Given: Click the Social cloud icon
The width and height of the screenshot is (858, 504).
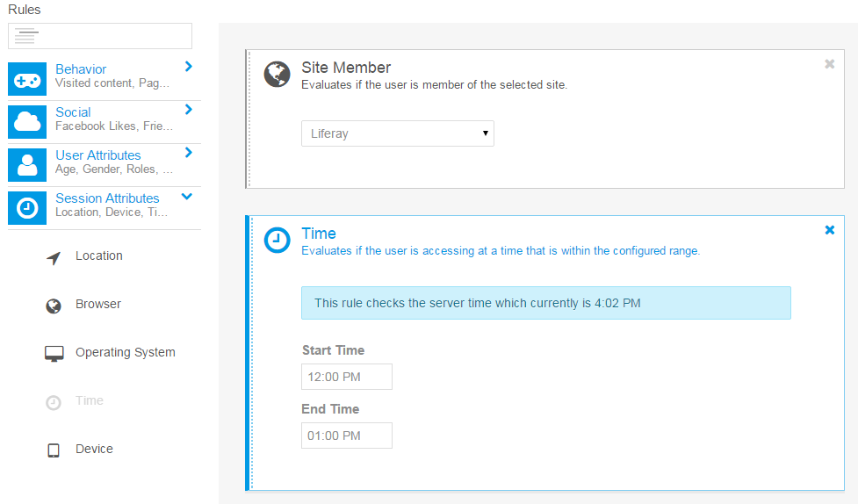Looking at the screenshot, I should 27,121.
